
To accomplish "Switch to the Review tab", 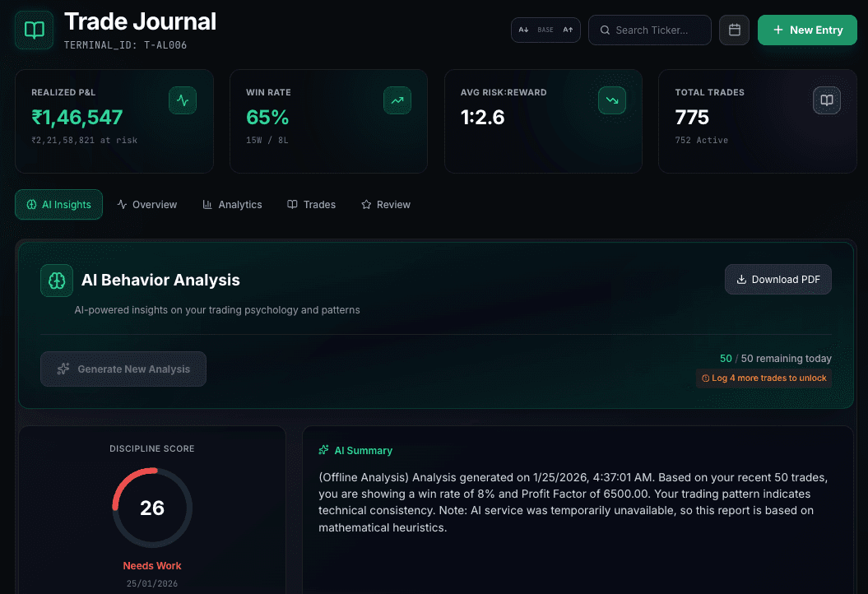I will pyautogui.click(x=385, y=204).
